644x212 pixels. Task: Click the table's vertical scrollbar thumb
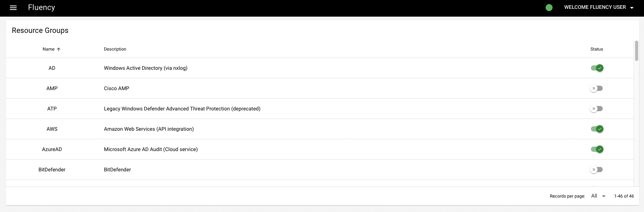(637, 51)
